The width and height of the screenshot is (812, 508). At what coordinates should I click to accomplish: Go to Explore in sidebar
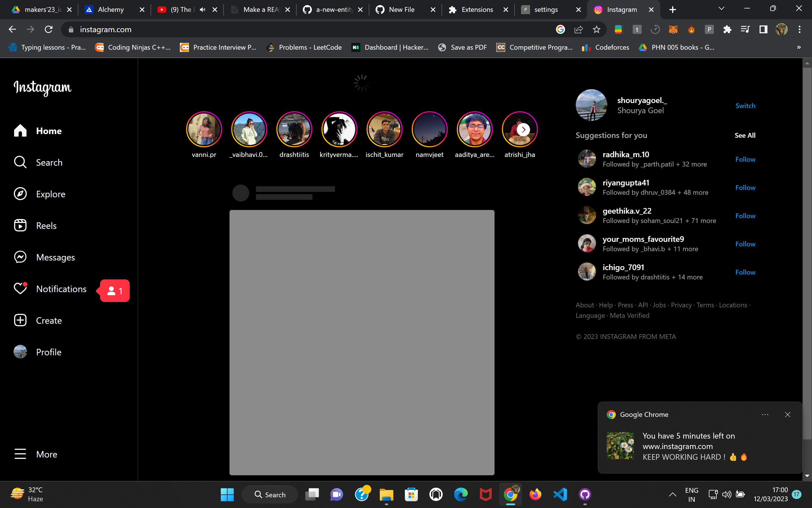[x=39, y=194]
